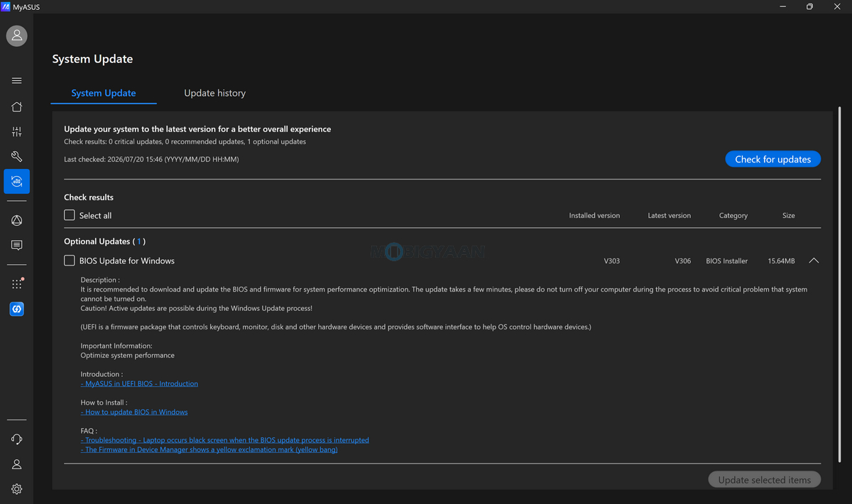Click the Check for updates button
This screenshot has width=852, height=504.
click(773, 159)
